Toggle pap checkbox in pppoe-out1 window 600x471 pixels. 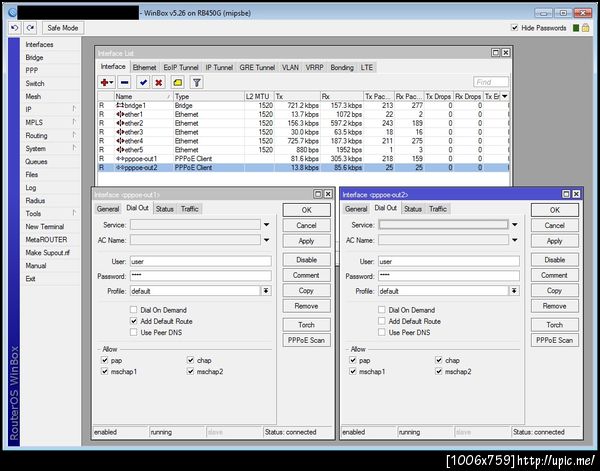(104, 360)
